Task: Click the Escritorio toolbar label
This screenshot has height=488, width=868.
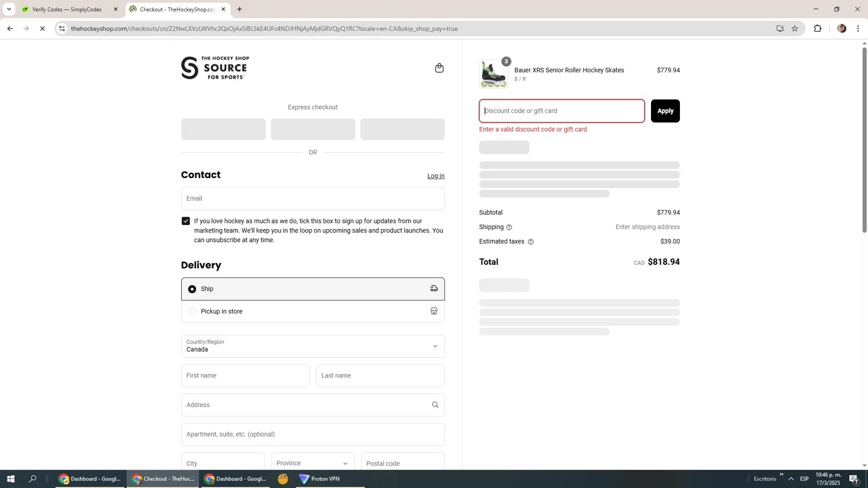Action: tap(765, 479)
